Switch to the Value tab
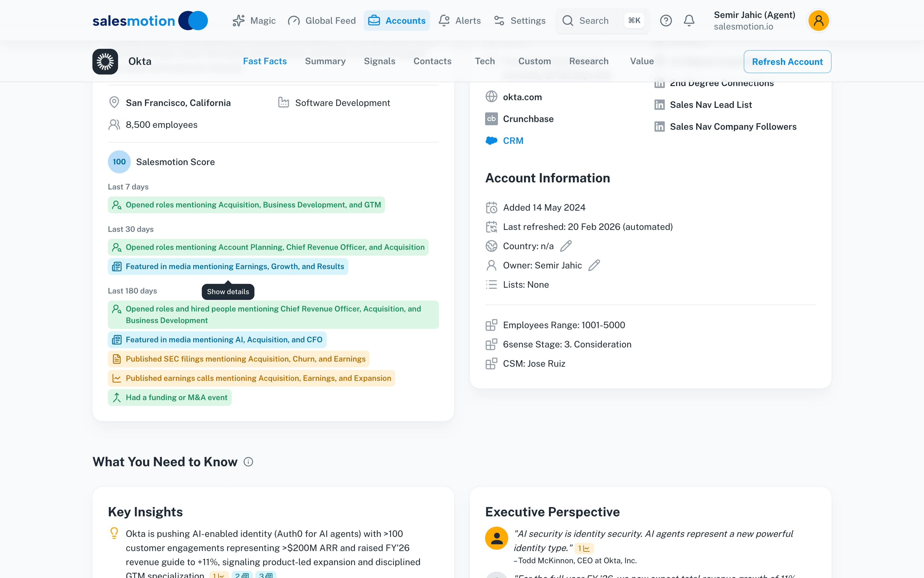924x578 pixels. (x=642, y=61)
